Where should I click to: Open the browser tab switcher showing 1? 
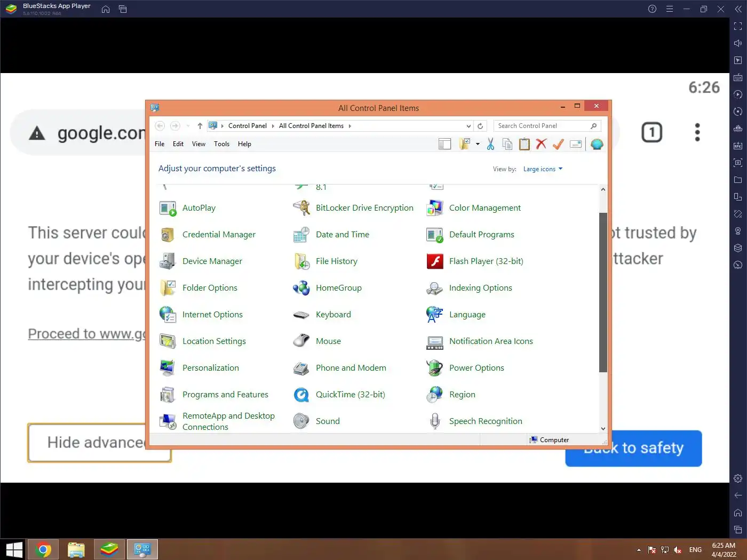click(x=651, y=132)
